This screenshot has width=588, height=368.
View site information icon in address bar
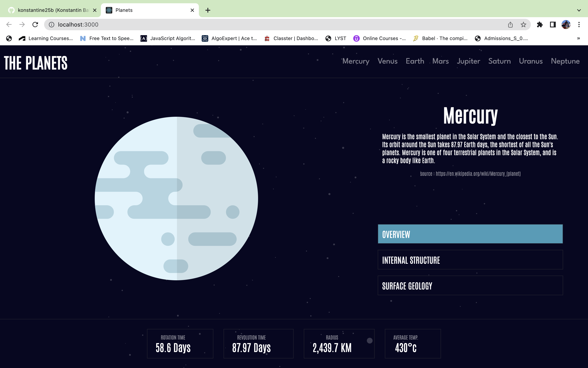click(x=51, y=25)
